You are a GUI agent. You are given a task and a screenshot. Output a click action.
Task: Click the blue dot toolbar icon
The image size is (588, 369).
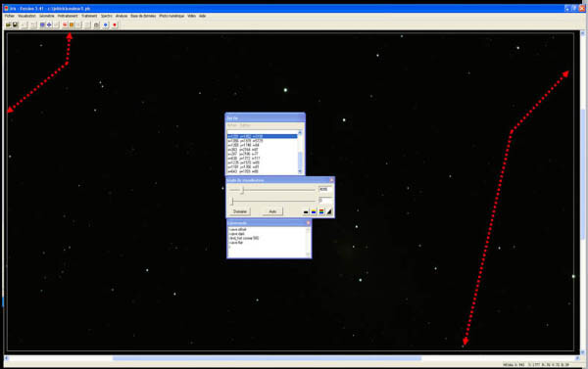[106, 25]
